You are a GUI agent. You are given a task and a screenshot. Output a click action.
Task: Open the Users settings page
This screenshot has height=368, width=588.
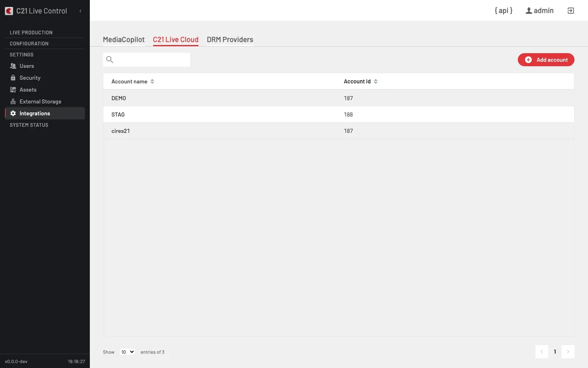click(45, 66)
